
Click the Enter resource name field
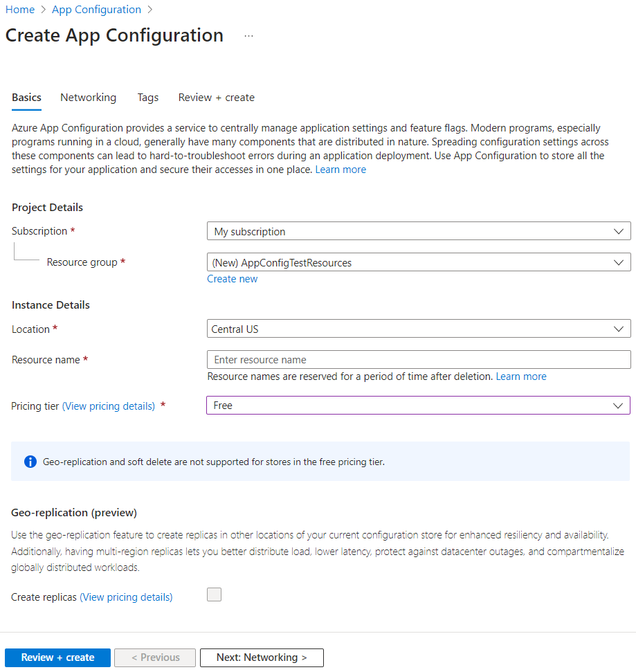pyautogui.click(x=418, y=359)
